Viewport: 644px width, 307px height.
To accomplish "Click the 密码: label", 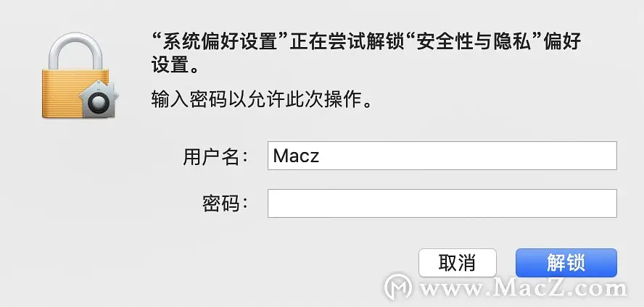I will coord(225,203).
